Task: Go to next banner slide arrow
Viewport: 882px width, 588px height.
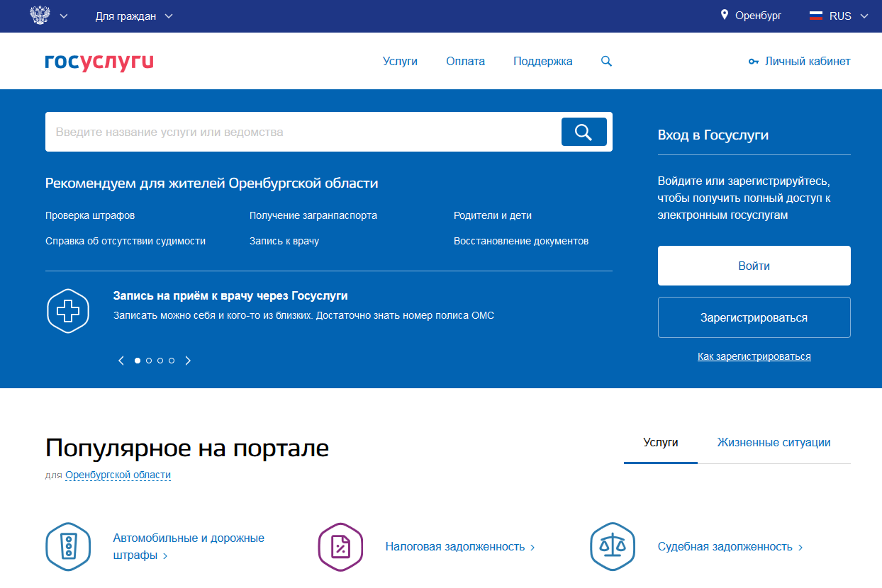Action: [x=188, y=361]
